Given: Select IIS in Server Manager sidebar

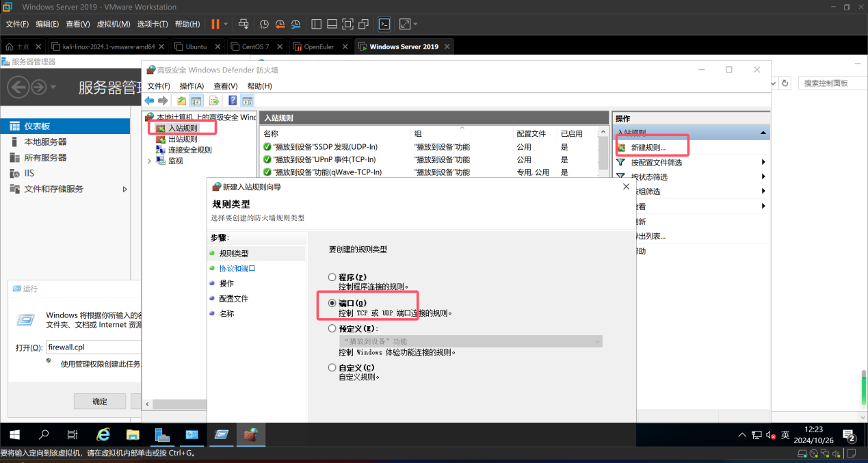Looking at the screenshot, I should point(65,173).
